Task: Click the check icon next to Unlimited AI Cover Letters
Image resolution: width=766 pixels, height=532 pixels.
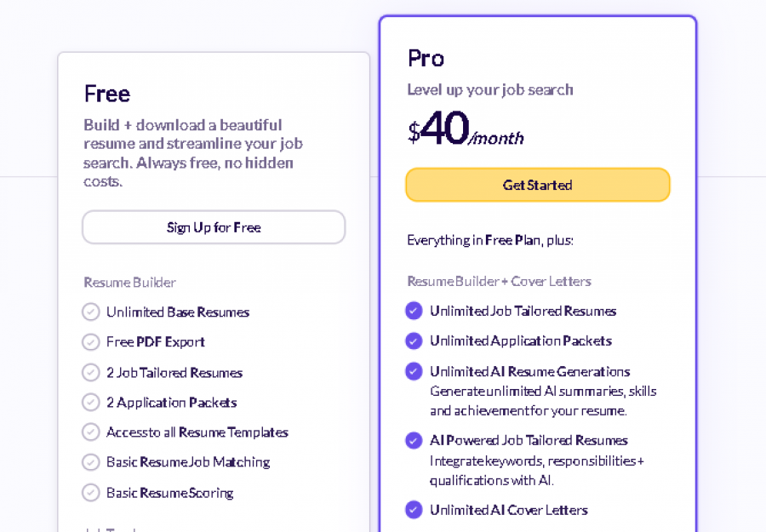Action: [x=414, y=510]
